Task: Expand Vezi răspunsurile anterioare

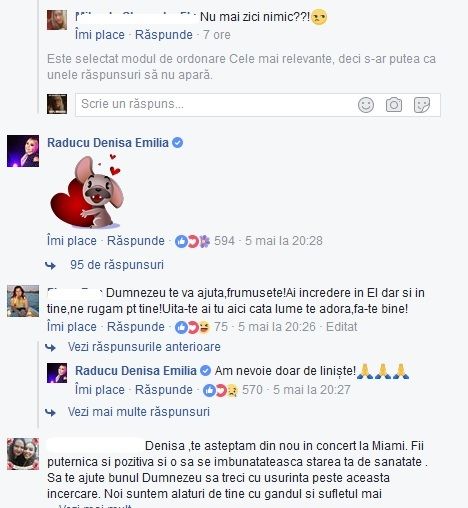Action: pyautogui.click(x=144, y=347)
